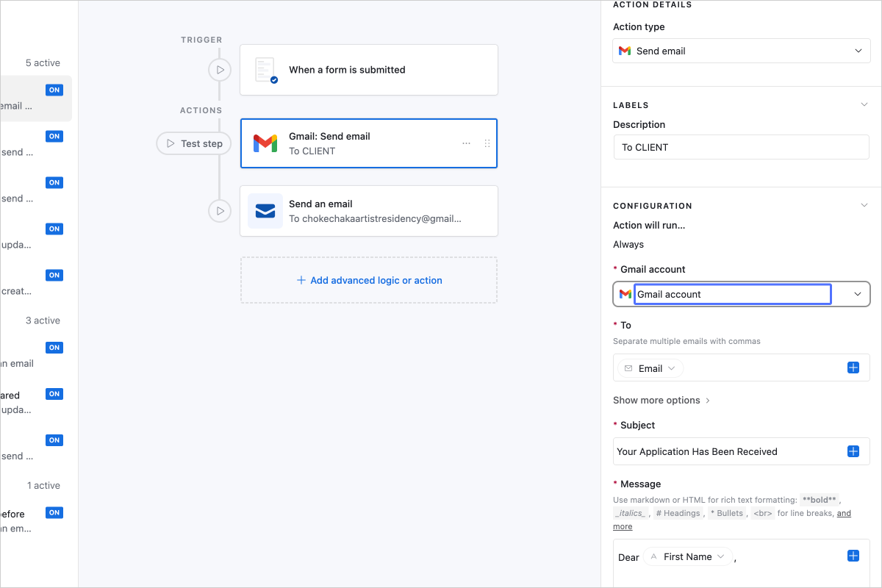The image size is (882, 588).
Task: Open the Action type dropdown
Action: 742,51
